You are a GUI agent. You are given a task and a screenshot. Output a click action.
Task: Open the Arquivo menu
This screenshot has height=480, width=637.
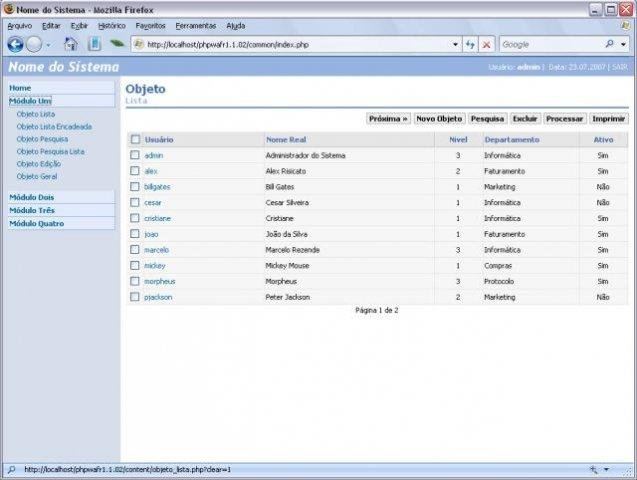(x=20, y=26)
